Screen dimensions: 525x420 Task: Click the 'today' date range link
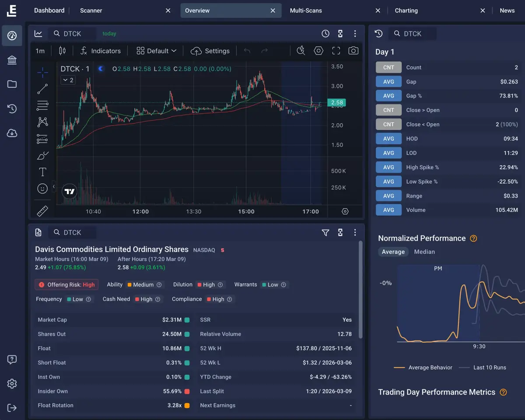coord(109,33)
